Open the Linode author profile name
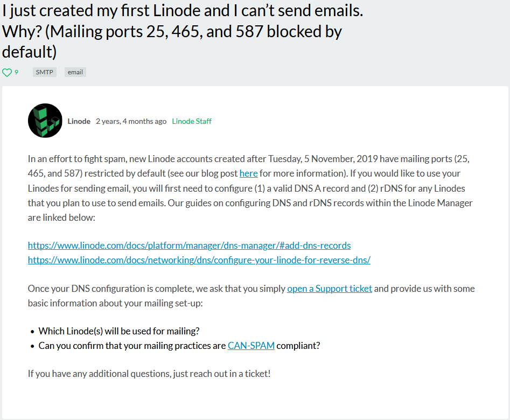510x420 pixels. pyautogui.click(x=79, y=121)
